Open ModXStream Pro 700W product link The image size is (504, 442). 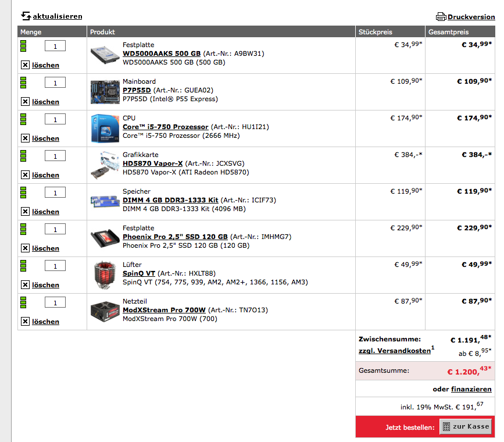[165, 311]
